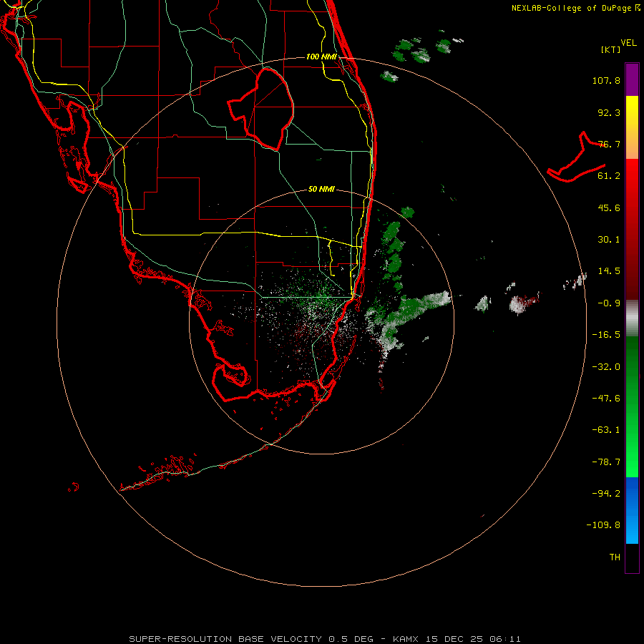Click the 50 NMI range ring label
The image size is (644, 644).
321,190
